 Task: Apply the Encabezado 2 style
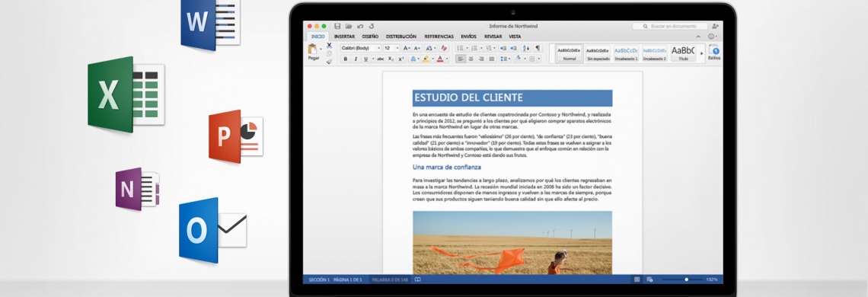tap(654, 54)
